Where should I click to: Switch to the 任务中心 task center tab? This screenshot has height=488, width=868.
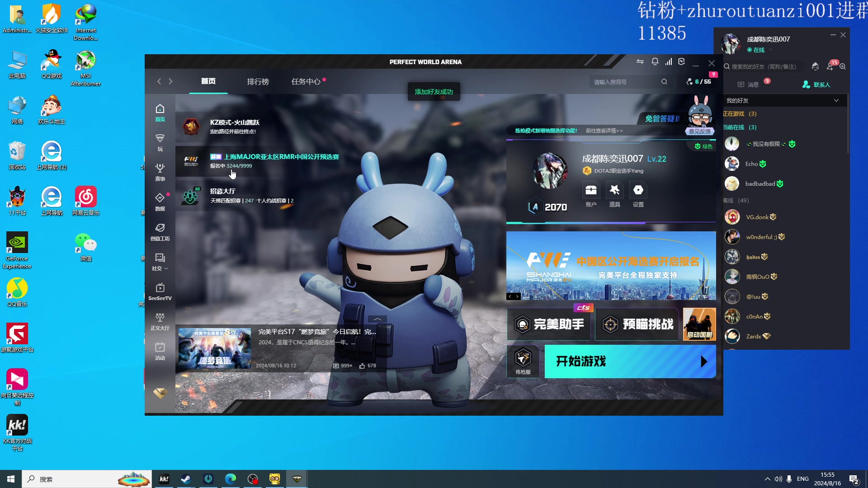[306, 82]
